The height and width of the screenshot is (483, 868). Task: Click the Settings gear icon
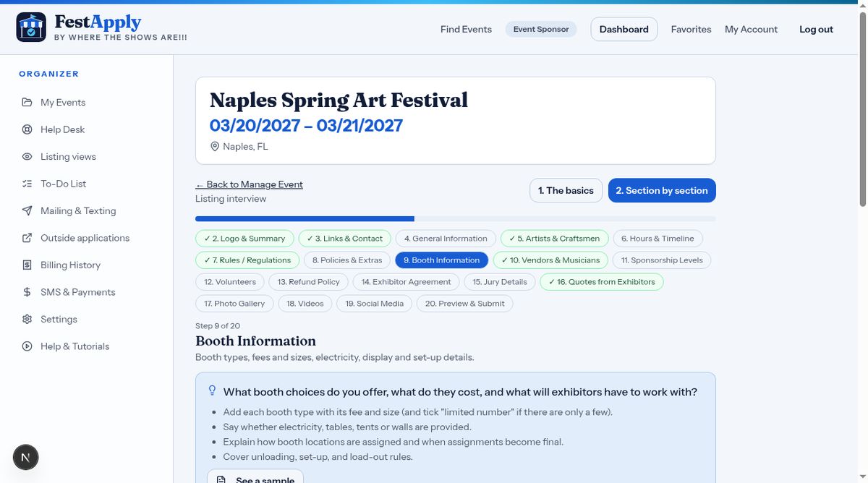(27, 320)
